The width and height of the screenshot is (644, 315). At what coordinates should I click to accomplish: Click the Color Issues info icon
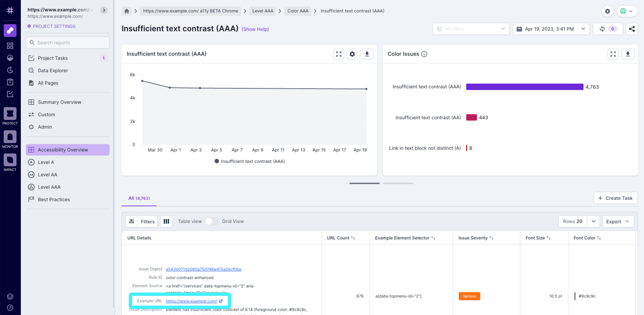click(424, 54)
